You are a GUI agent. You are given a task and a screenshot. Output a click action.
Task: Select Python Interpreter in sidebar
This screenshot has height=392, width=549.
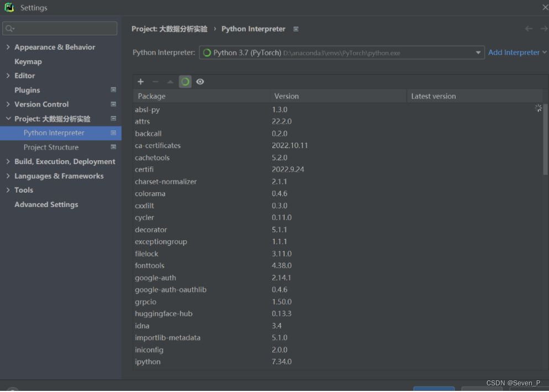(x=61, y=133)
